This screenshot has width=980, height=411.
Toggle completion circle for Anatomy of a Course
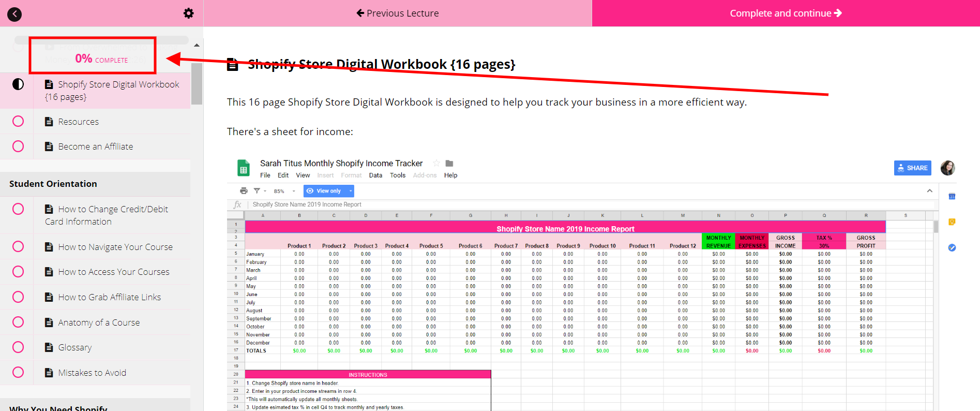pyautogui.click(x=18, y=322)
